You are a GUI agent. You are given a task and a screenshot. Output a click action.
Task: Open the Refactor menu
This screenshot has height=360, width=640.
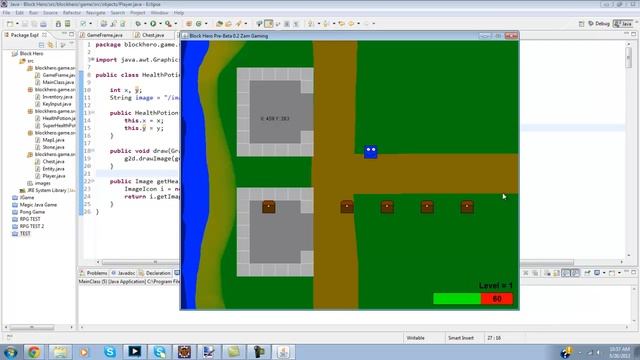pyautogui.click(x=71, y=13)
